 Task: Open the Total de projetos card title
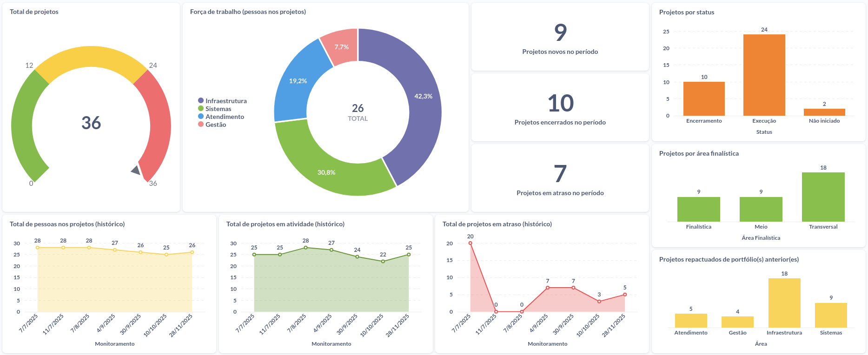34,12
